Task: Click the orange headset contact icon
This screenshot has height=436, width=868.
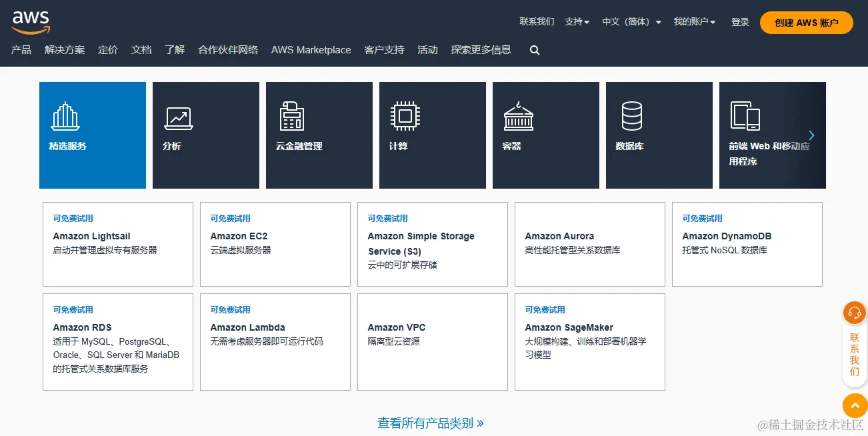Action: [x=855, y=313]
